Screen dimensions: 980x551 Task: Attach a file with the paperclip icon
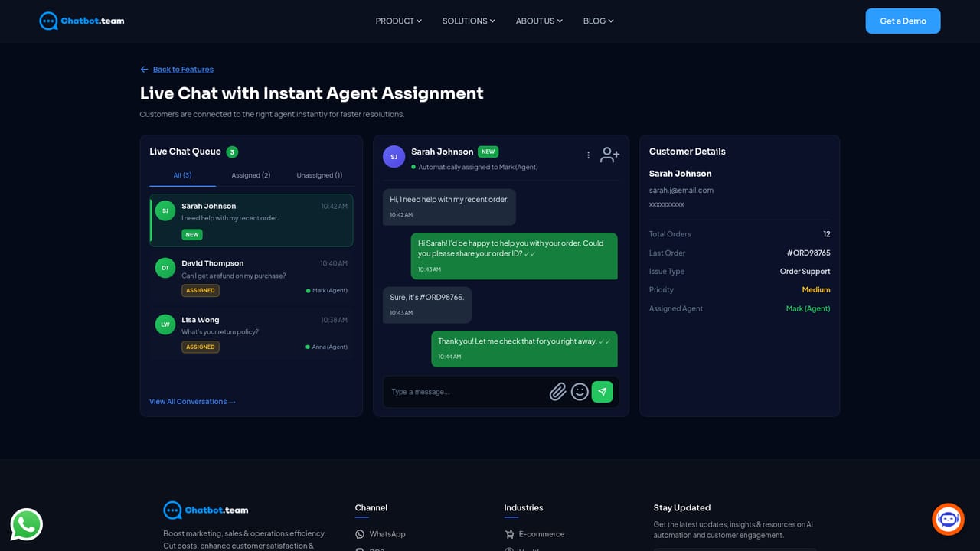557,392
